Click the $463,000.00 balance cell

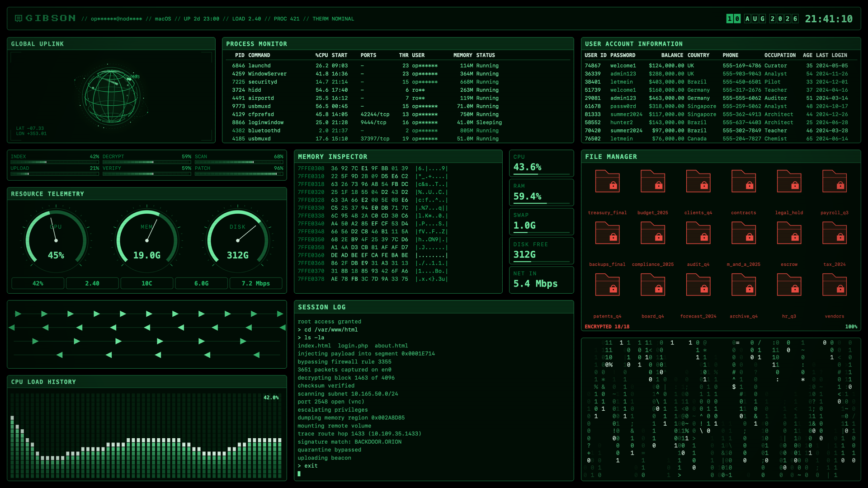click(x=666, y=98)
